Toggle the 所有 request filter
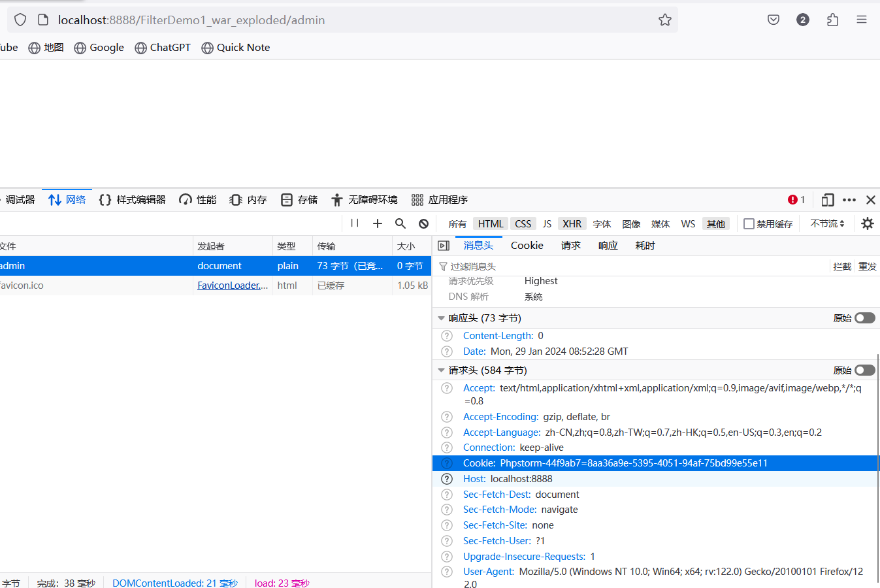Viewport: 880px width, 588px height. coord(457,223)
